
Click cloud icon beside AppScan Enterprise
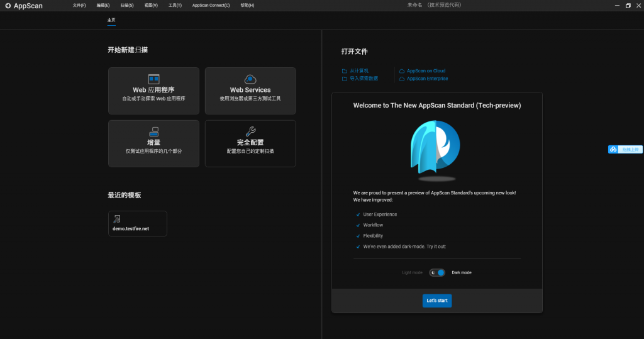tap(402, 79)
